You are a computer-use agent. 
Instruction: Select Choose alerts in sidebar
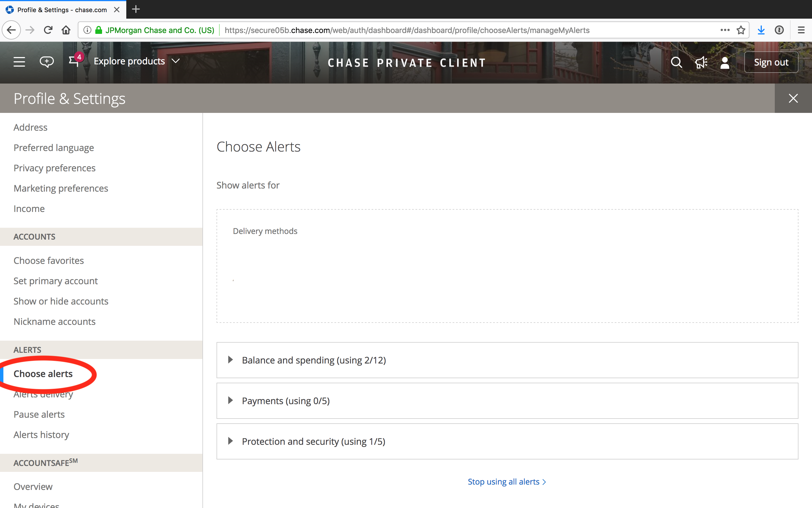[43, 374]
